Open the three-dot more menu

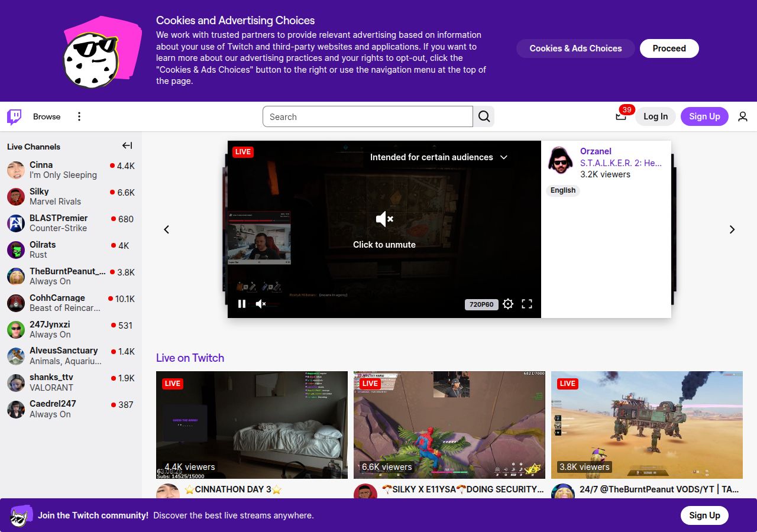(79, 116)
